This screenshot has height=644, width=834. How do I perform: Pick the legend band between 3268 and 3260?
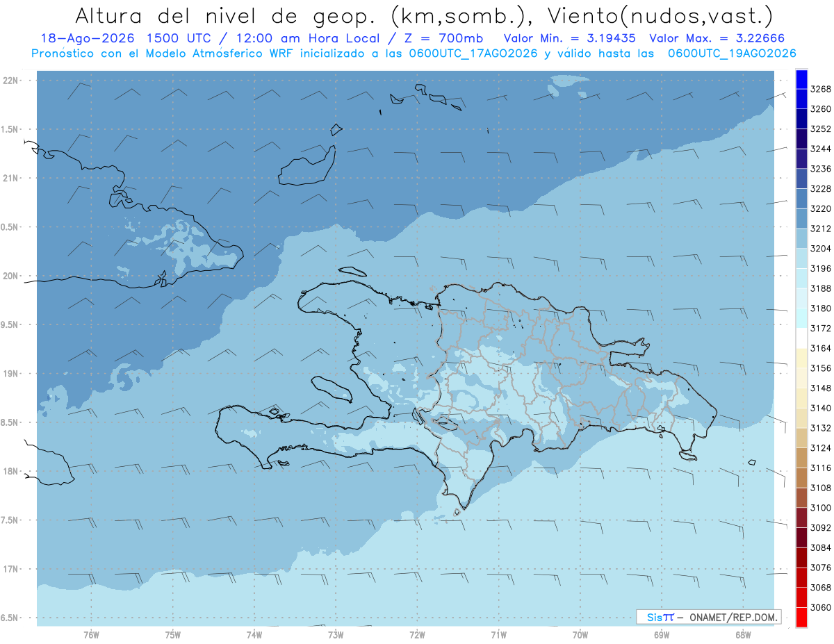point(801,99)
